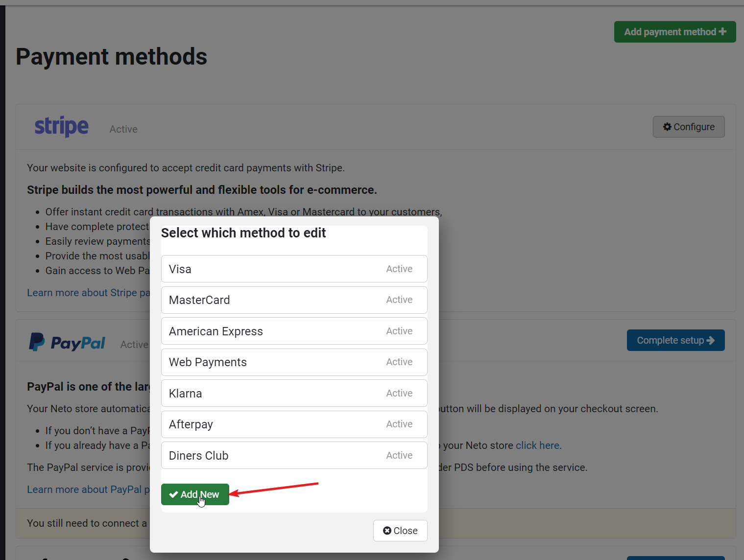The height and width of the screenshot is (560, 744).
Task: Select Visa from the method list
Action: tap(294, 269)
